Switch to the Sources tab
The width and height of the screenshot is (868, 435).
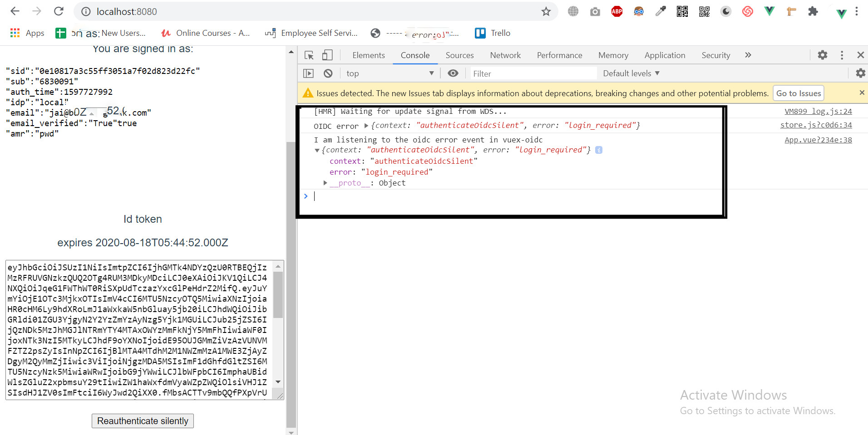tap(459, 55)
